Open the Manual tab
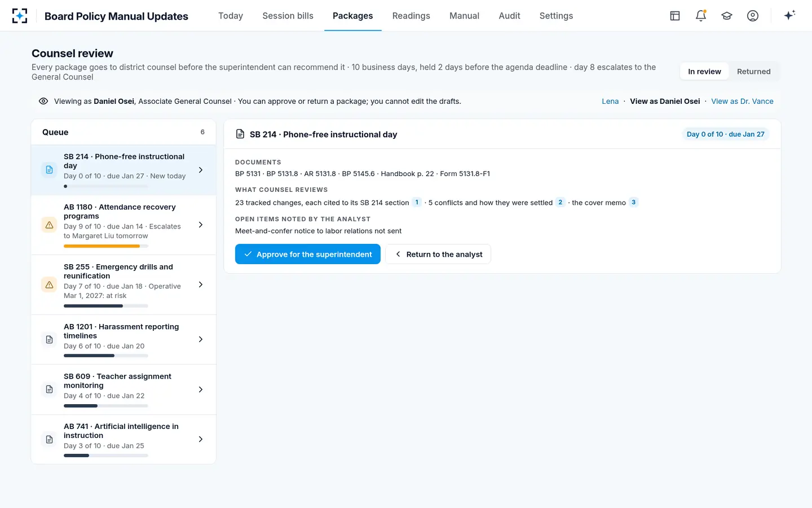The image size is (812, 508). coord(464,16)
